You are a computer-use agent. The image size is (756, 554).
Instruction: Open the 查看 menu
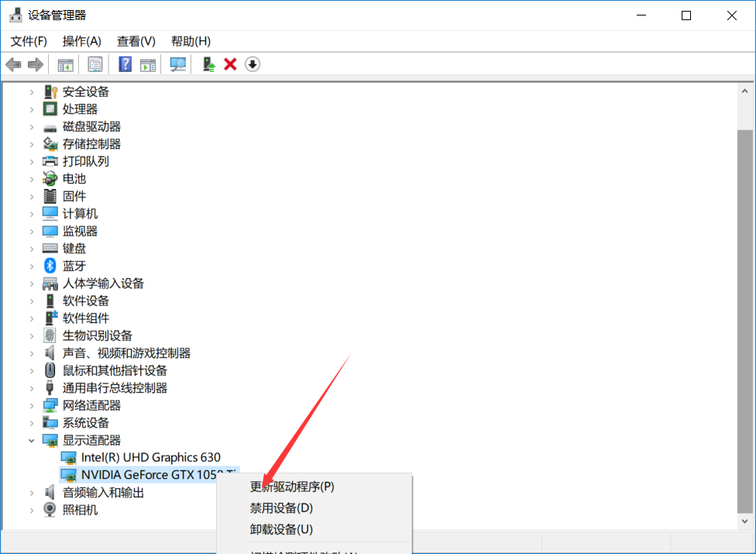pyautogui.click(x=136, y=40)
